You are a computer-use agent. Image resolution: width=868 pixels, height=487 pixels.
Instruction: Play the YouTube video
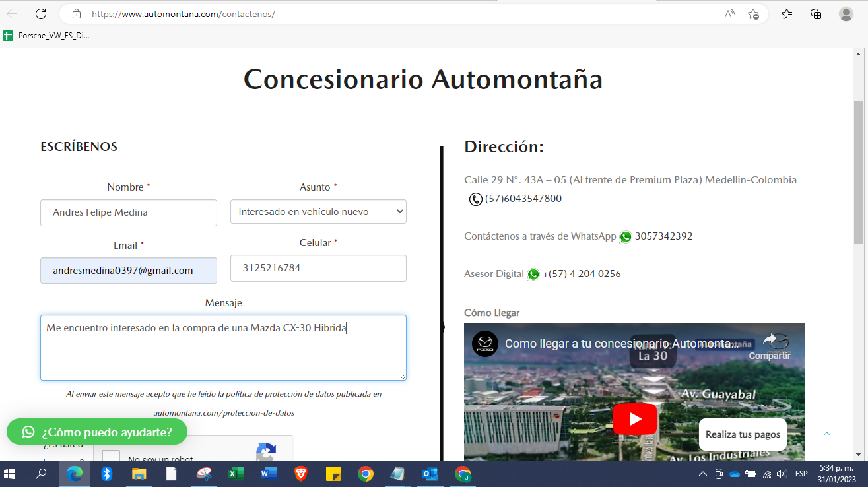635,419
